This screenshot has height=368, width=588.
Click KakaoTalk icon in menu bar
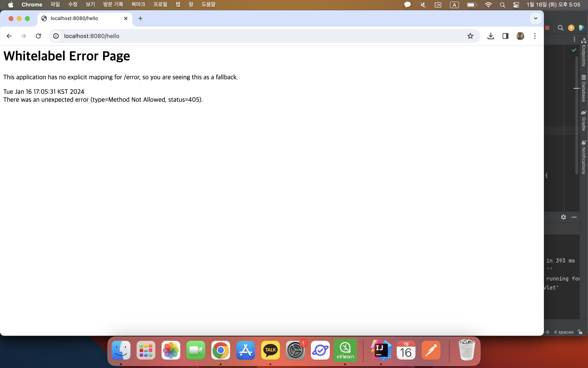(x=408, y=5)
